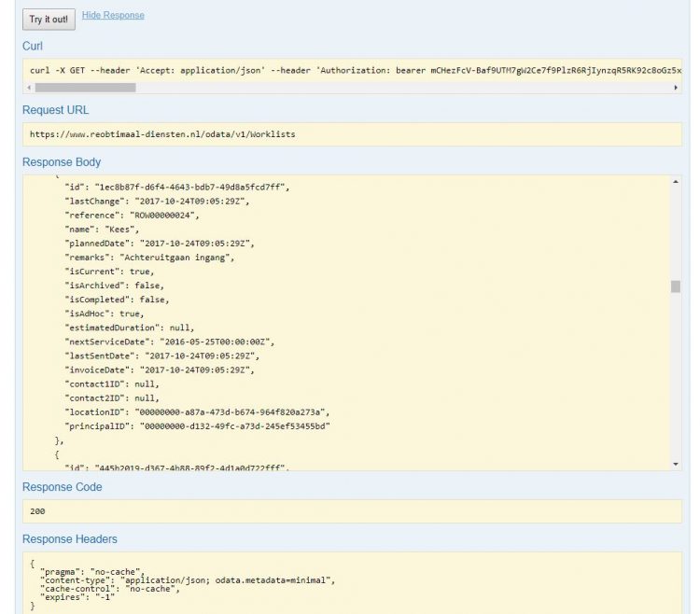Click the left arrow of Curl horizontal scrollbar
This screenshot has height=614, width=700.
[x=28, y=87]
